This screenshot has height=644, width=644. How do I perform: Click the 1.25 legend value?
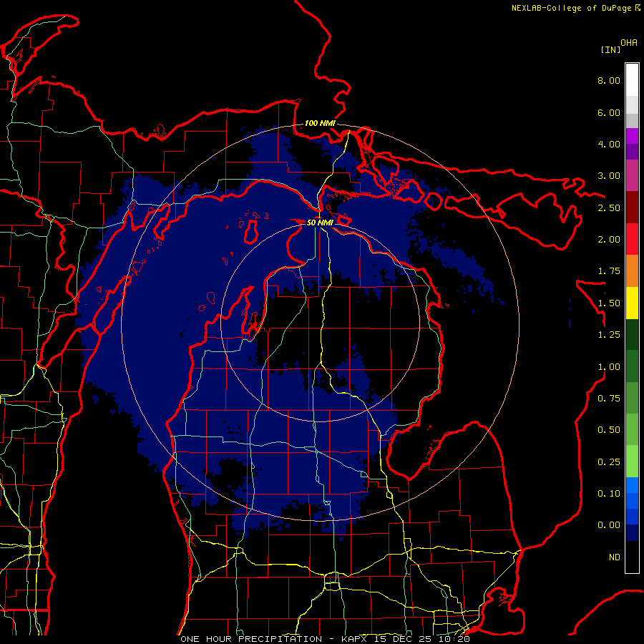click(x=609, y=335)
